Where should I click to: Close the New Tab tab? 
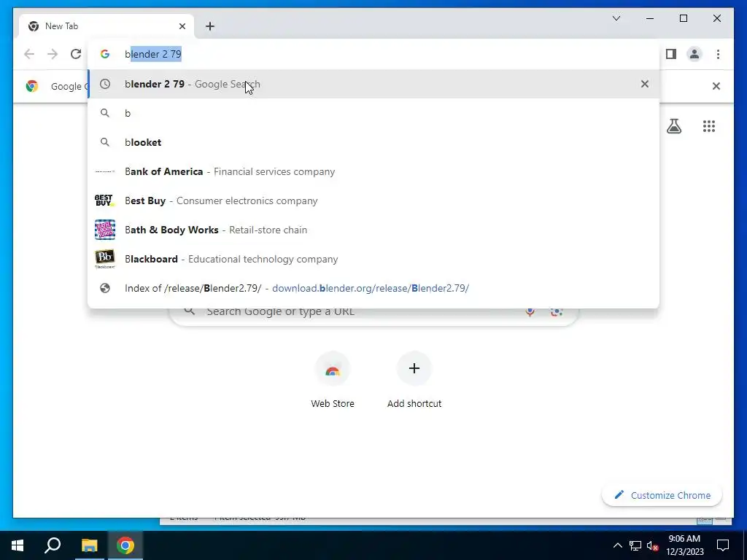click(x=182, y=26)
